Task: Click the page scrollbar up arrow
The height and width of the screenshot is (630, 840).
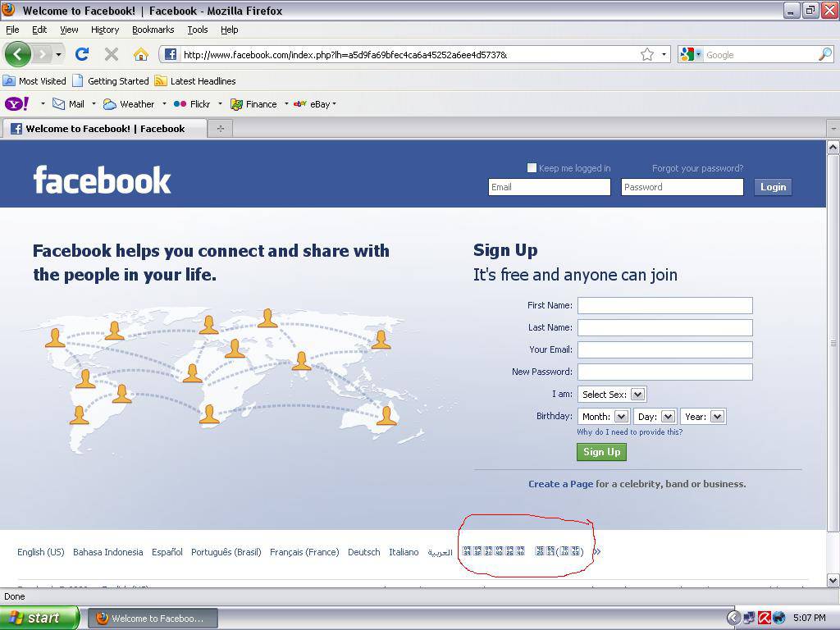Action: tap(833, 147)
